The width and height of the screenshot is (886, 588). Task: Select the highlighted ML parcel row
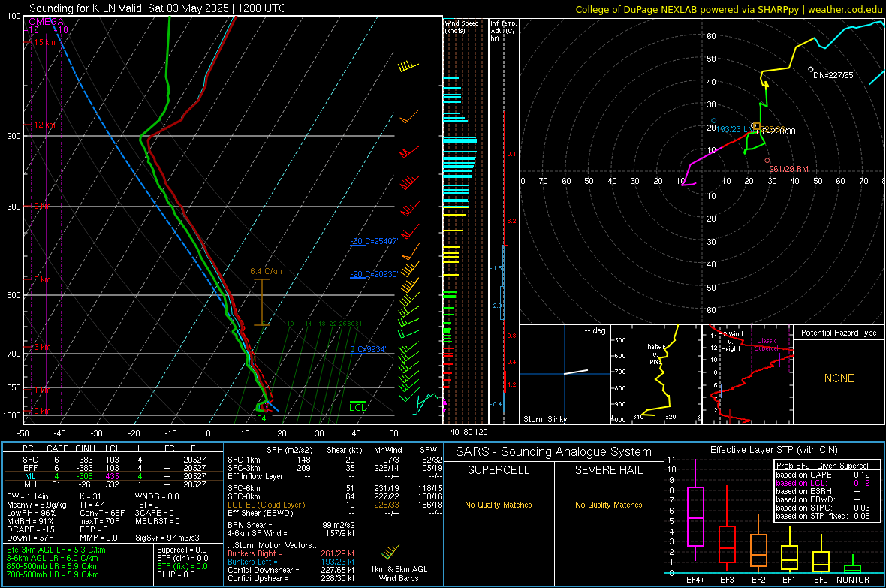tap(113, 476)
